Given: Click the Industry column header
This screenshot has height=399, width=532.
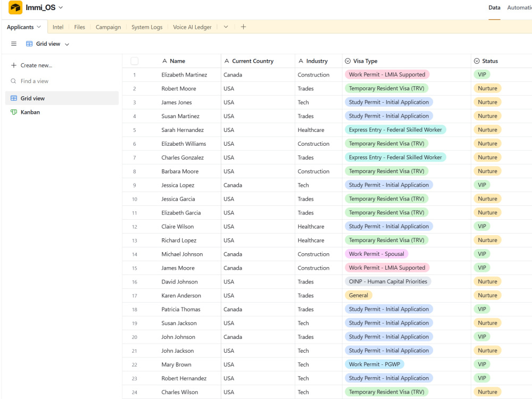Looking at the screenshot, I should 319,61.
